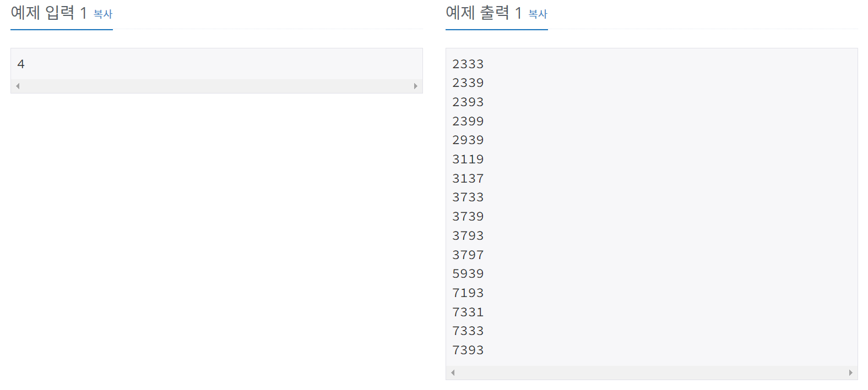Click the sample input value 4
The width and height of the screenshot is (868, 390).
tap(21, 64)
